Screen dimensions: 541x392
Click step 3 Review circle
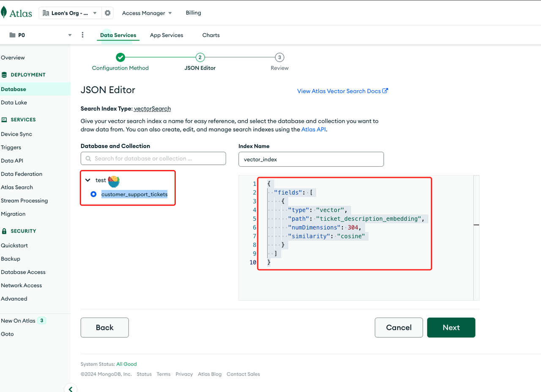pos(279,58)
